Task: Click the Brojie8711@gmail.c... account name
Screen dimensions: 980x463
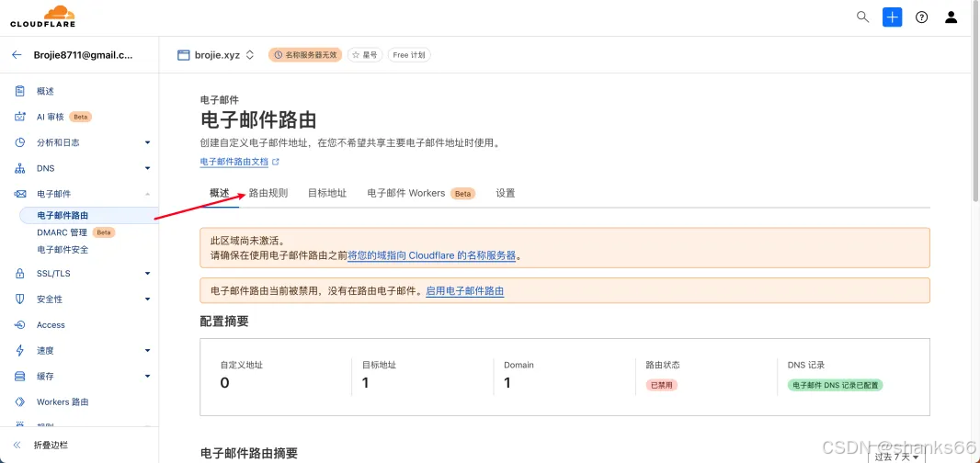Action: (83, 54)
